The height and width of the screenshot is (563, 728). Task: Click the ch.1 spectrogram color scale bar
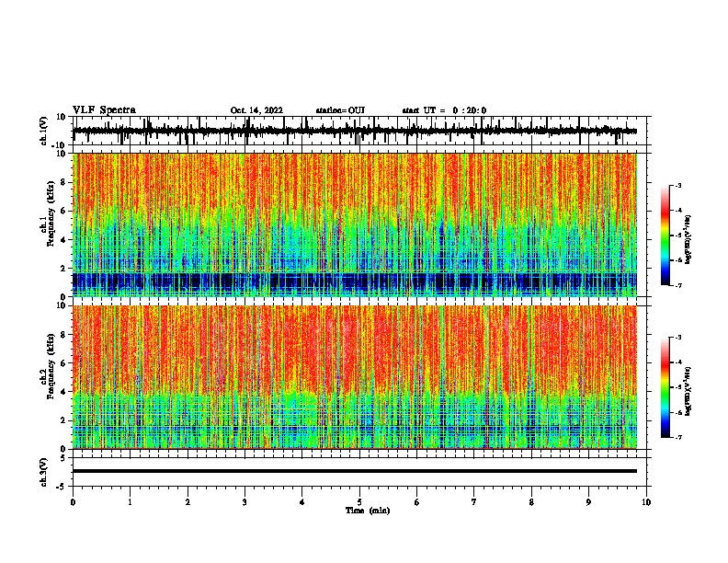(x=665, y=236)
